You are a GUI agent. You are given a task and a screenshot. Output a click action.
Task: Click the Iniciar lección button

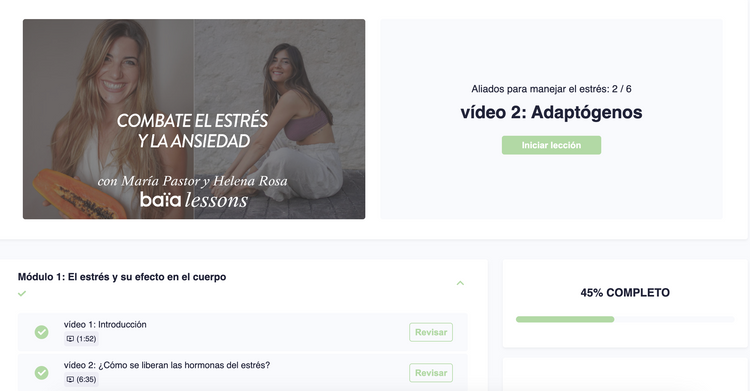point(551,145)
